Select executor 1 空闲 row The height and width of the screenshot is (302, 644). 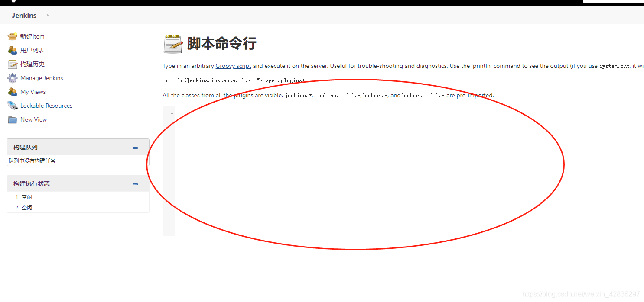78,197
